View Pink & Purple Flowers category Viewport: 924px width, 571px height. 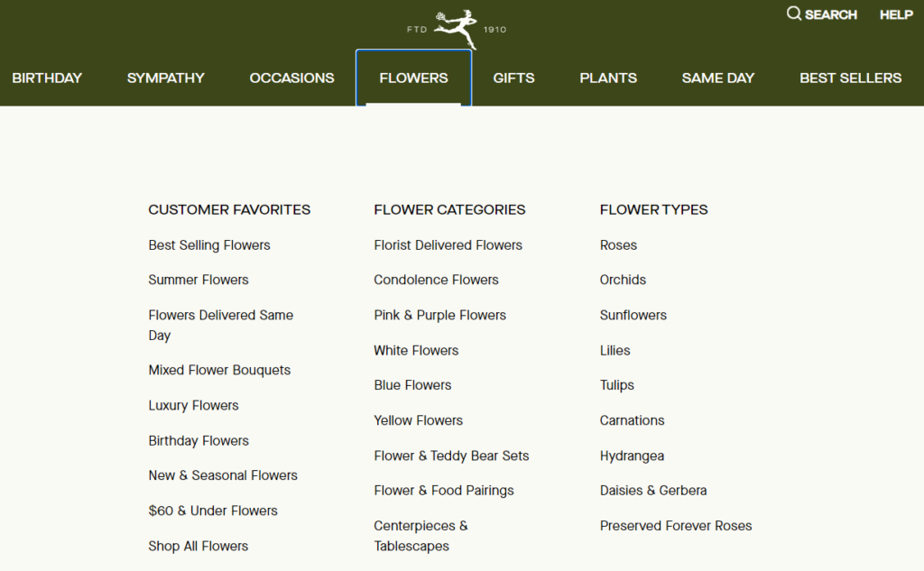pyautogui.click(x=439, y=315)
